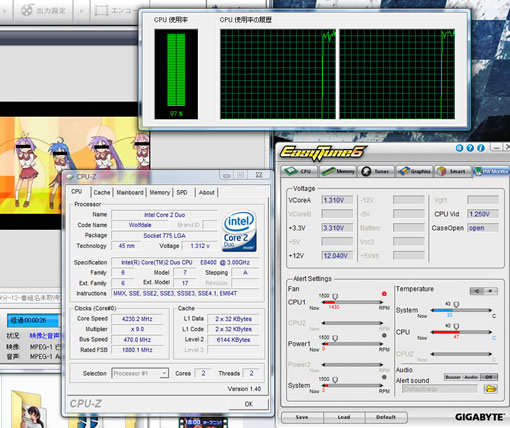Open the Graphics tab in EasyTune6
The height and width of the screenshot is (428, 510).
click(415, 171)
